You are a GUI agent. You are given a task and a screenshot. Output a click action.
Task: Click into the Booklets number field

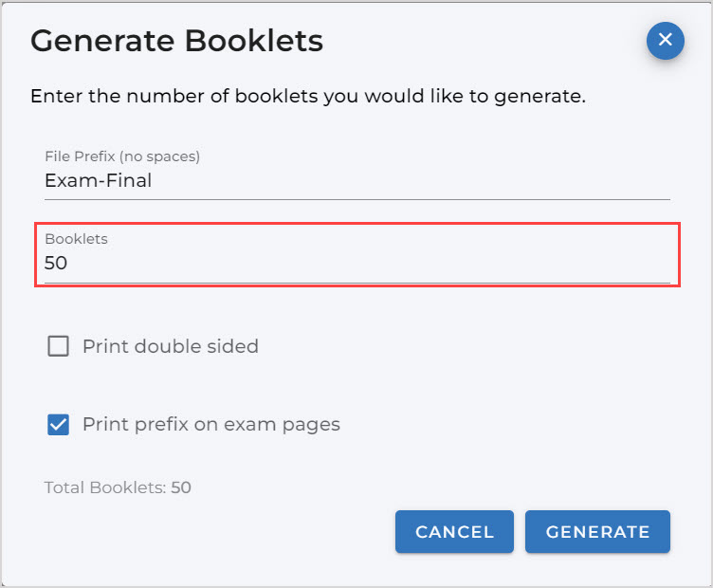pos(356,263)
